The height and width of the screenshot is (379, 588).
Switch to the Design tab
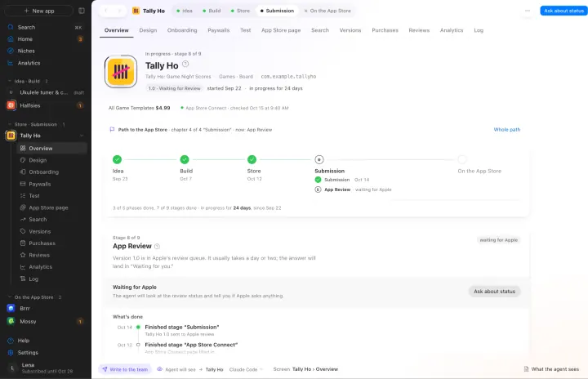(x=148, y=30)
